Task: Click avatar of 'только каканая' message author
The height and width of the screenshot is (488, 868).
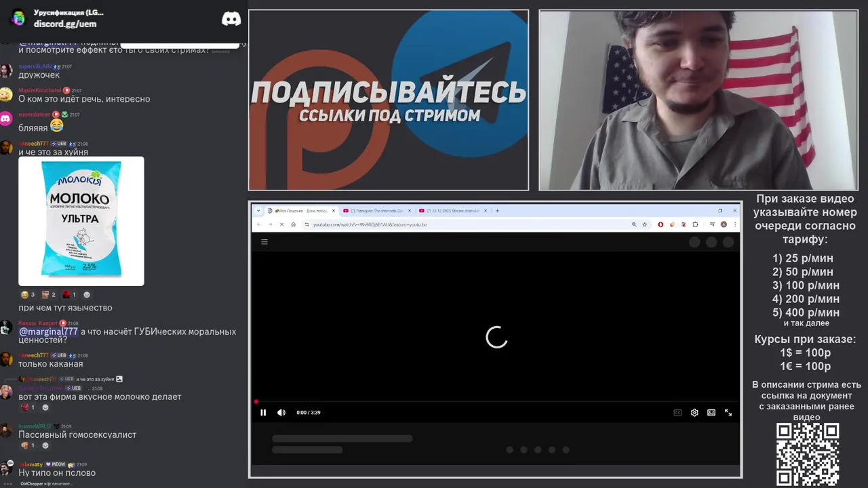Action: tap(6, 359)
